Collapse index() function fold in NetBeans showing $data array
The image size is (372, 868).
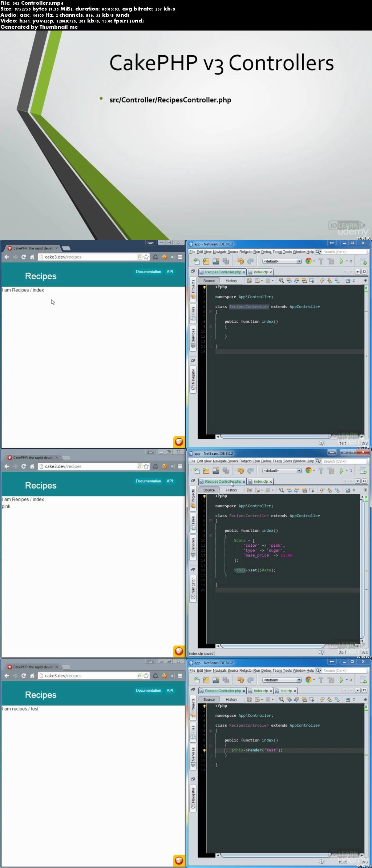[211, 535]
